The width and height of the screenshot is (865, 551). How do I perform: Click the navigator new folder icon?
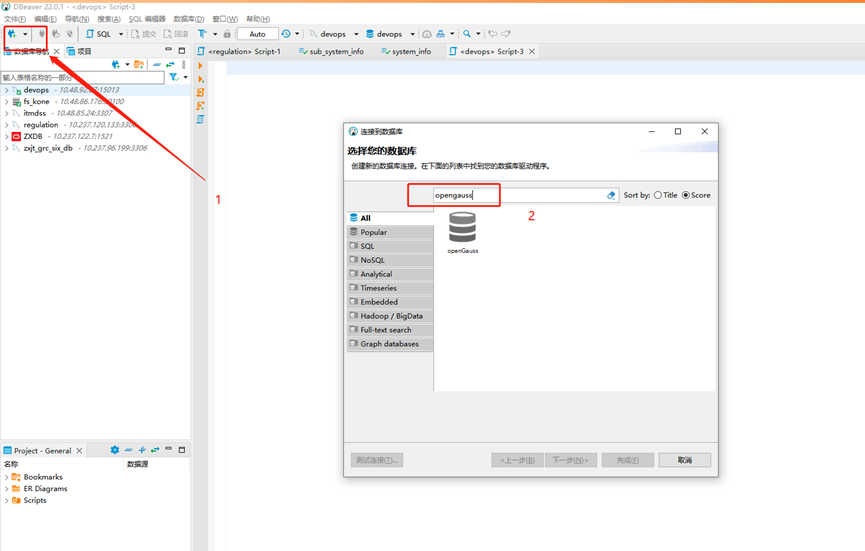click(x=139, y=65)
